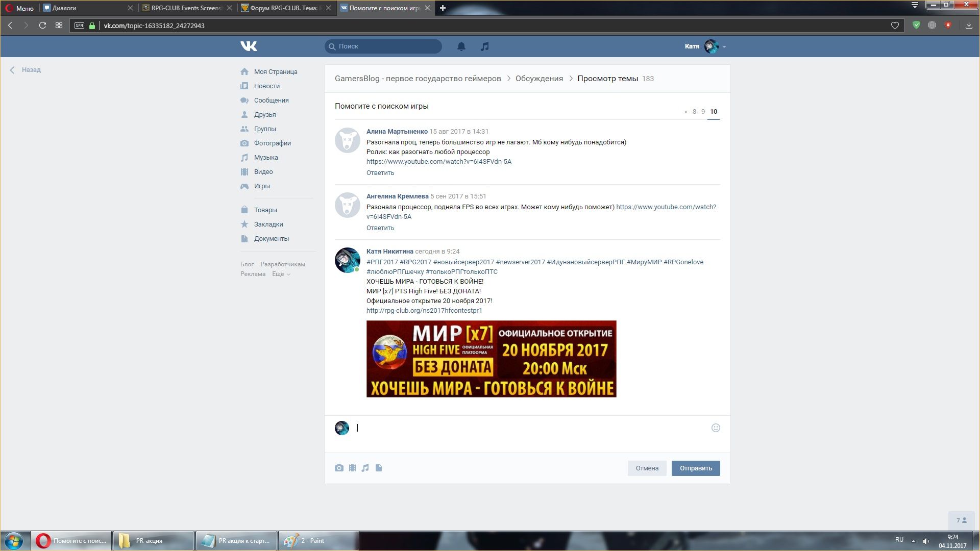The width and height of the screenshot is (980, 551).
Task: Click Ответить under Алина's comment
Action: [380, 173]
